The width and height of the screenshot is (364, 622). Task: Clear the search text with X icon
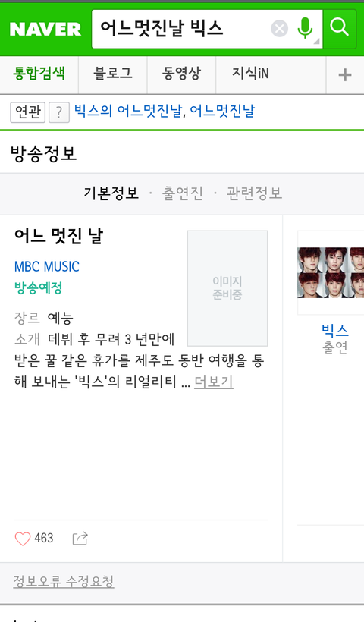tap(280, 29)
